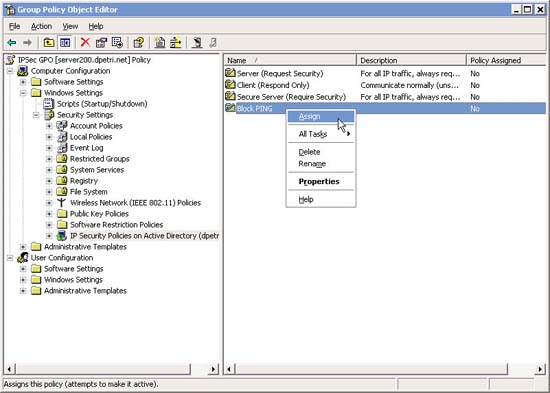Open the All Tasks submenu

pos(321,134)
